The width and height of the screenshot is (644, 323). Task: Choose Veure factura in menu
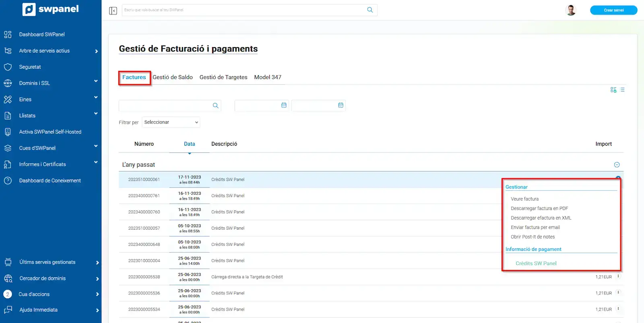[x=524, y=199]
